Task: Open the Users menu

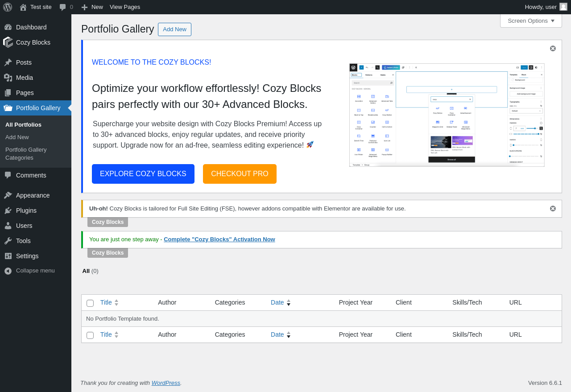Action: pyautogui.click(x=36, y=226)
